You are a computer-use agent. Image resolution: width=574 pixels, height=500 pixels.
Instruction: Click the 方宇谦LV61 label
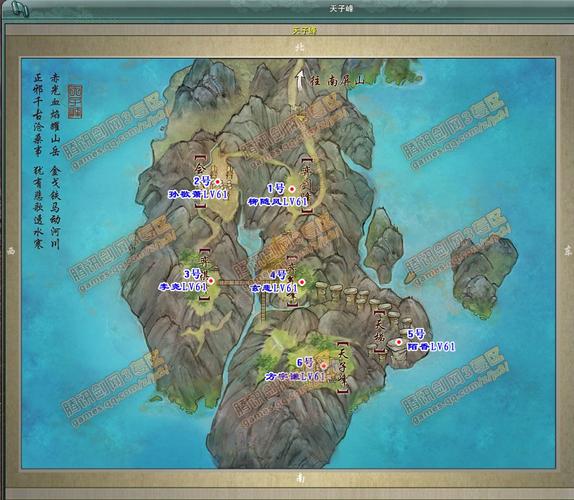(295, 376)
